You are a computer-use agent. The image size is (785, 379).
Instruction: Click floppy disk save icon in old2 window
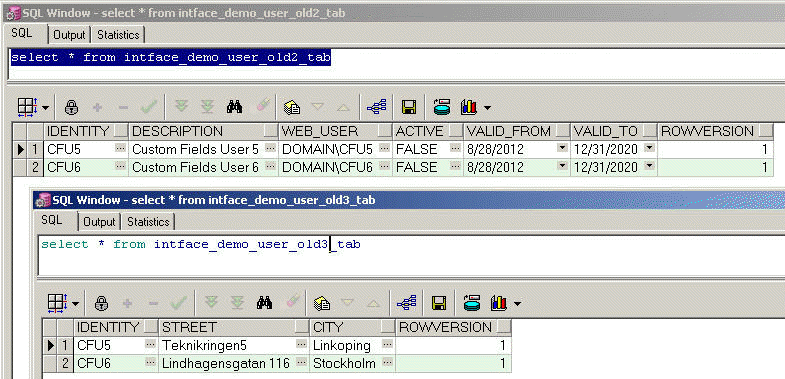(409, 107)
